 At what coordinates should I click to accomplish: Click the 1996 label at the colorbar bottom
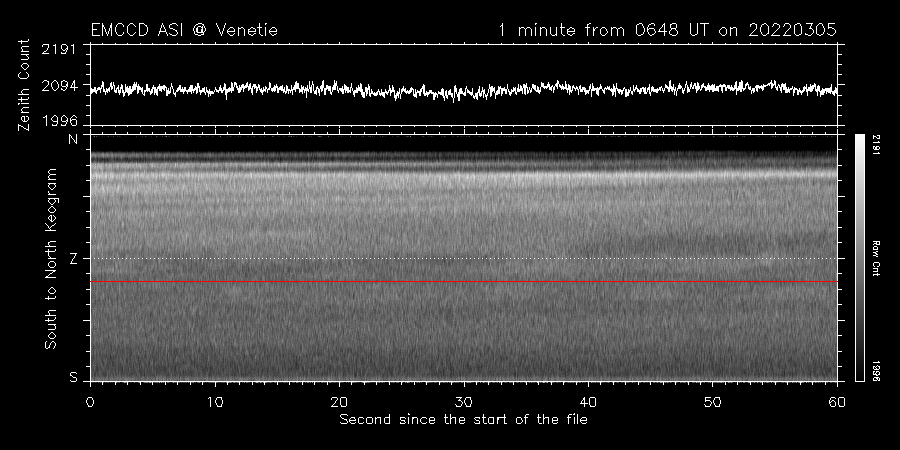pyautogui.click(x=876, y=370)
